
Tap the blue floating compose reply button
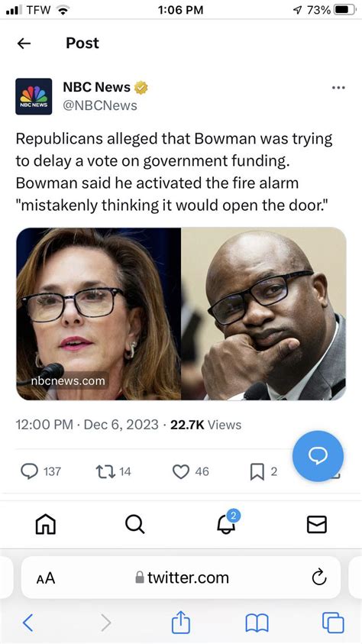[318, 456]
